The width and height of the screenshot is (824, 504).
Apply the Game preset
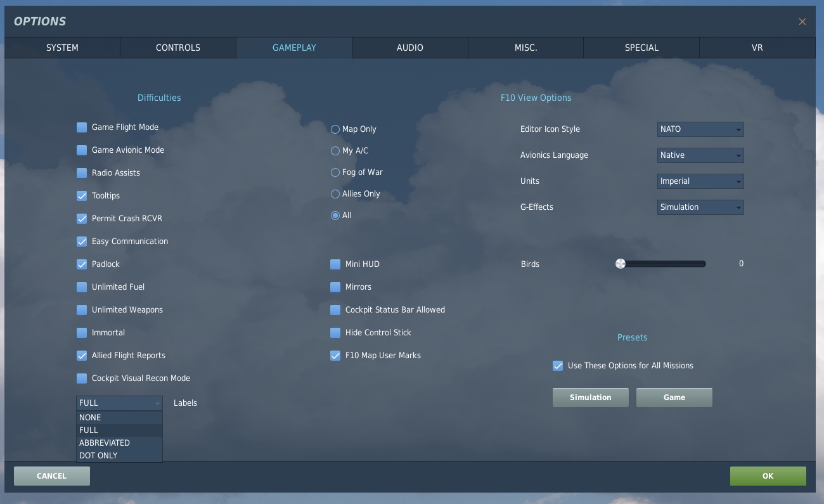pyautogui.click(x=674, y=397)
